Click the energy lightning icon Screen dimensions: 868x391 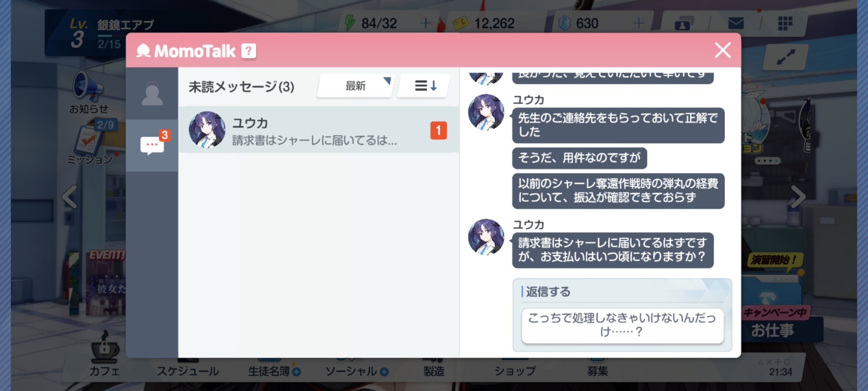click(x=350, y=23)
